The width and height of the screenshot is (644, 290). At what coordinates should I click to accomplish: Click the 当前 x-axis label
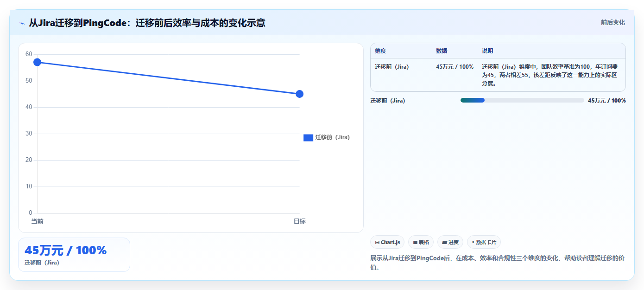coord(37,221)
